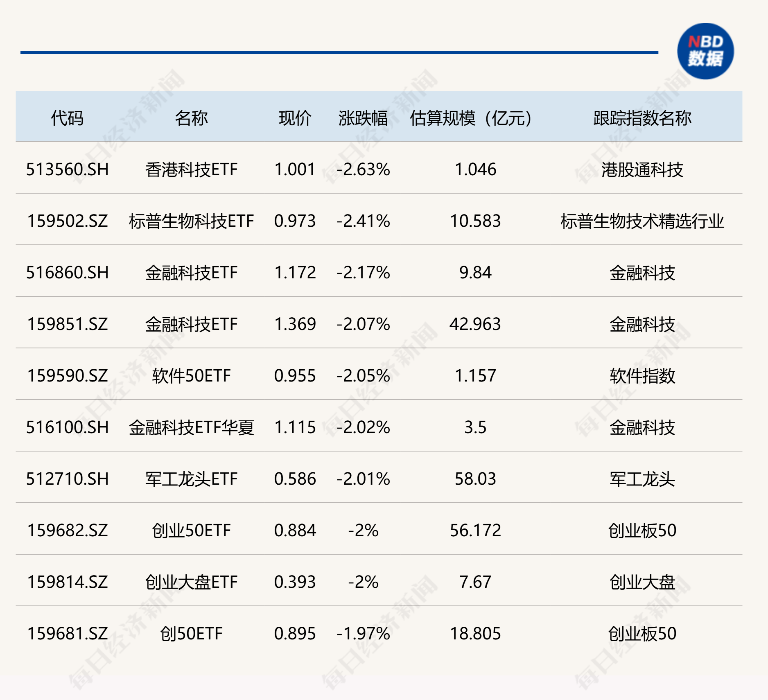Select code 159682.SZ
The width and height of the screenshot is (768, 700).
[68, 531]
